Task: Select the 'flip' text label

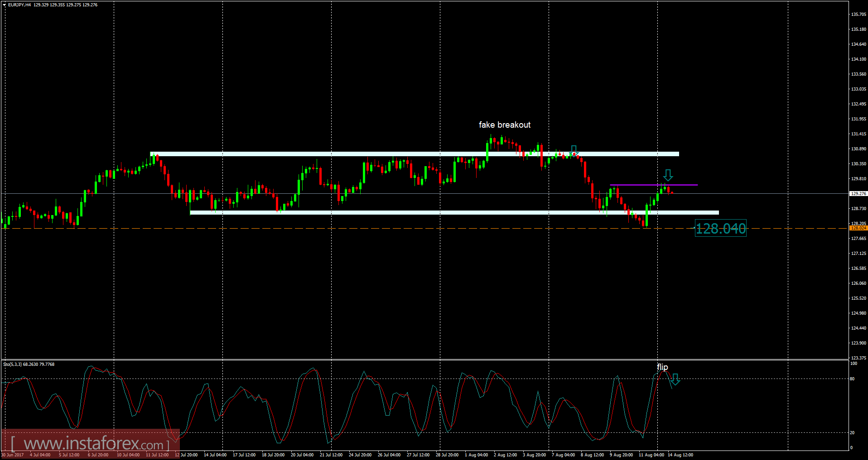Action: click(x=662, y=368)
